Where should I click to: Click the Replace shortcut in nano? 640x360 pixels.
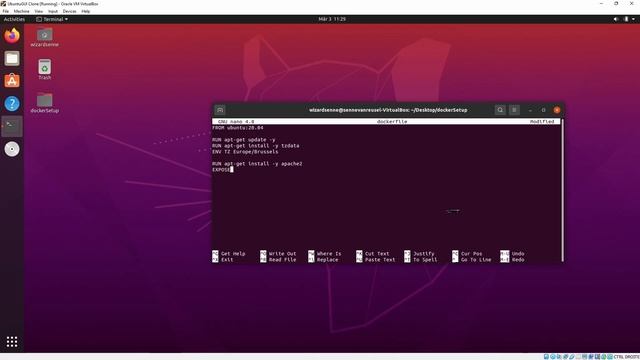[324, 260]
